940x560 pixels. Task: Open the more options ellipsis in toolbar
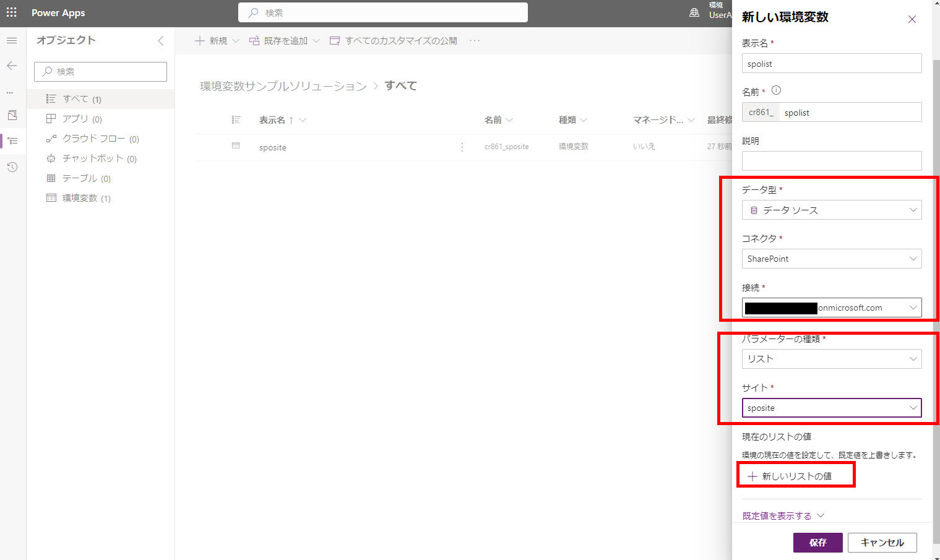tap(475, 41)
